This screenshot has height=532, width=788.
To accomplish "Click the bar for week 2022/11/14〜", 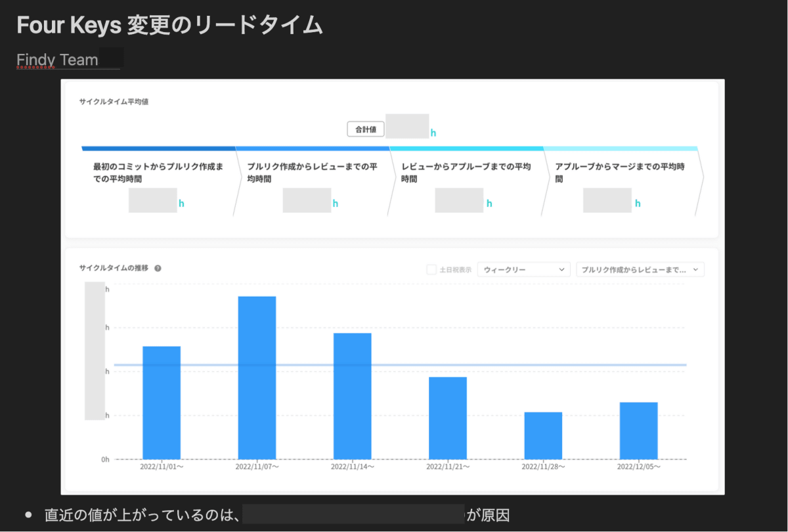I will 353,396.
